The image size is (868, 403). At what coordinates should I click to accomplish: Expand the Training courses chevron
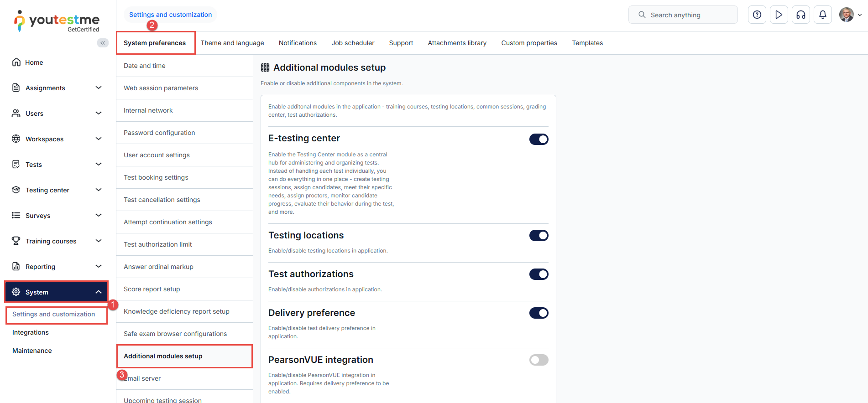click(x=99, y=241)
